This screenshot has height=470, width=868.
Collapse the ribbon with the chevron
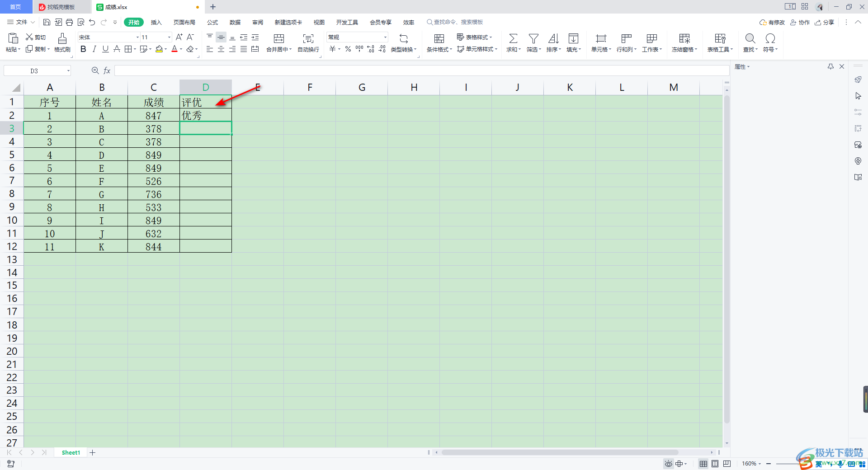coord(858,22)
